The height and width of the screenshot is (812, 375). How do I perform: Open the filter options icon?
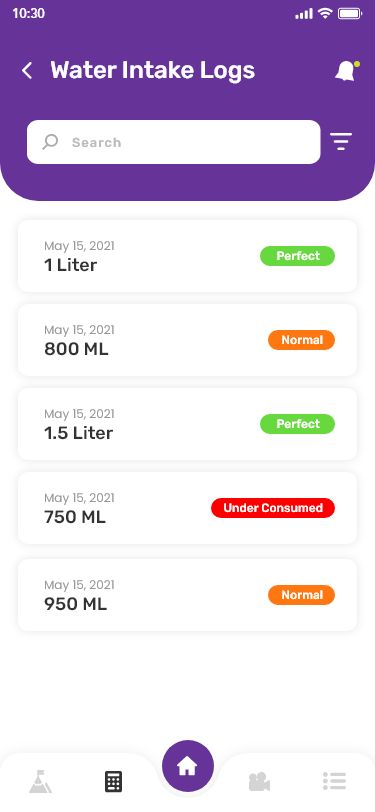[341, 141]
